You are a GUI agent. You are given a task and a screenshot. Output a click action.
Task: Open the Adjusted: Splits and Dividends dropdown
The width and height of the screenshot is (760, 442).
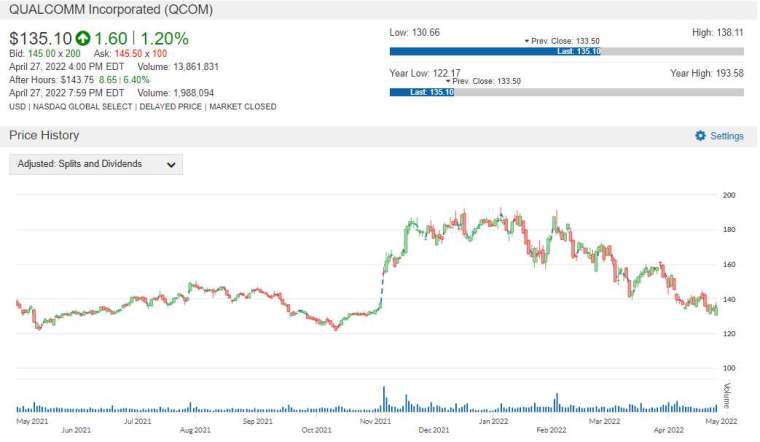96,164
